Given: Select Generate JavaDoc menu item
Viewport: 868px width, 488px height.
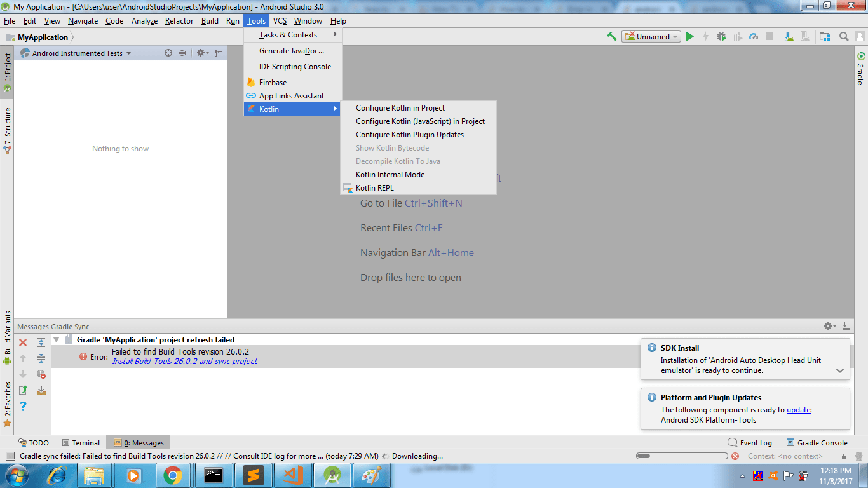Looking at the screenshot, I should [x=293, y=51].
